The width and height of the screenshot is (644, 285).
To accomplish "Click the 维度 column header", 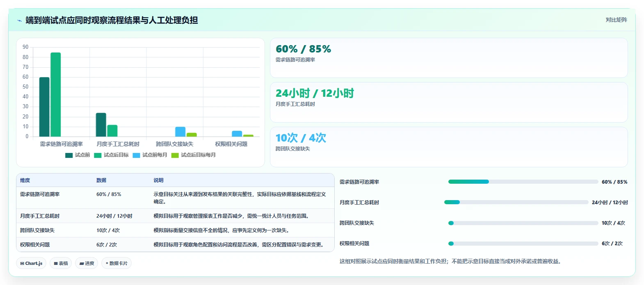I will pyautogui.click(x=25, y=180).
